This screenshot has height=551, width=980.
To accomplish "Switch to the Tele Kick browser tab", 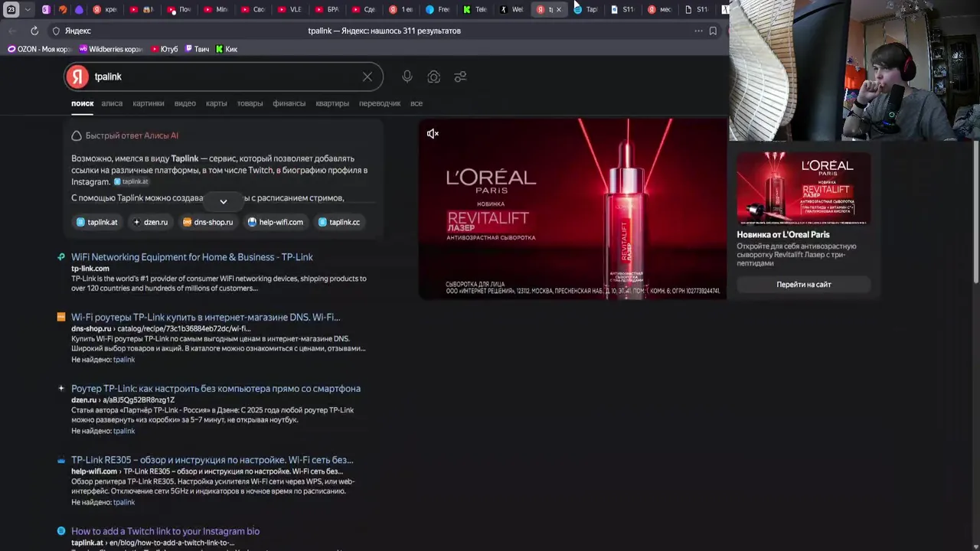I will (x=475, y=10).
